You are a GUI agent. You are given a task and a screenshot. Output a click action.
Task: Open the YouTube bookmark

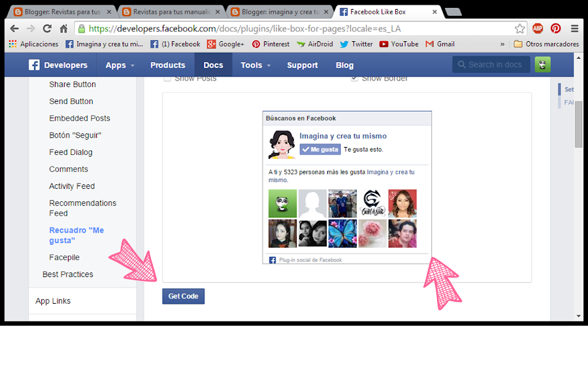(399, 44)
